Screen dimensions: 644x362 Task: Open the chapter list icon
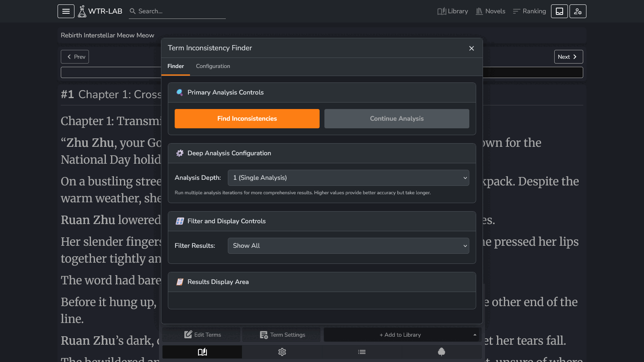pos(362,352)
